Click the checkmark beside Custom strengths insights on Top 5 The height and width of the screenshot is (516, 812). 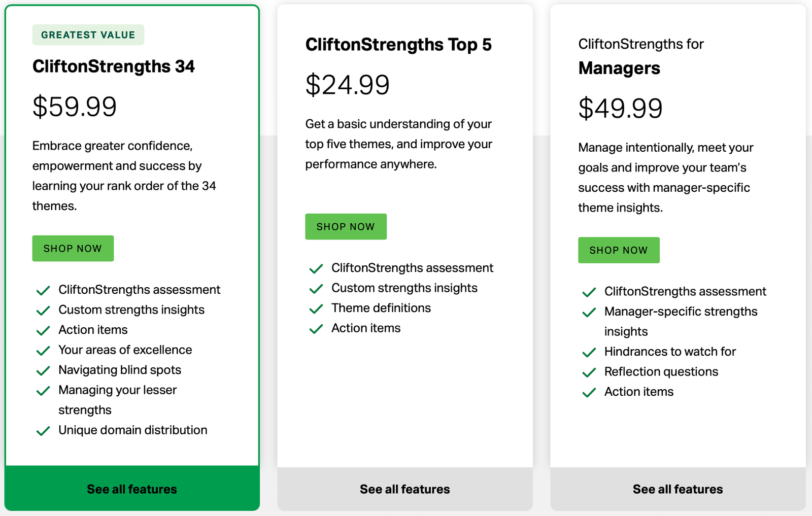pyautogui.click(x=316, y=288)
